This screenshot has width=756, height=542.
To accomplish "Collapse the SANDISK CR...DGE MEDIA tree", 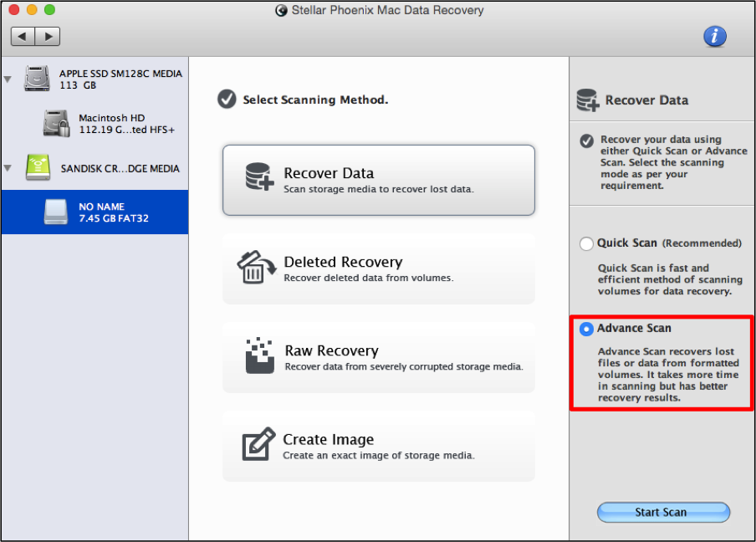I will pos(8,168).
